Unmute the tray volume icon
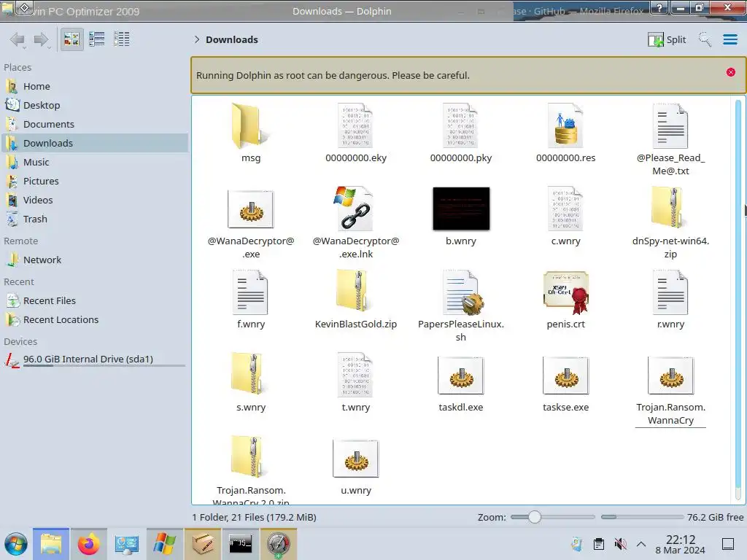This screenshot has height=560, width=747. click(x=620, y=544)
